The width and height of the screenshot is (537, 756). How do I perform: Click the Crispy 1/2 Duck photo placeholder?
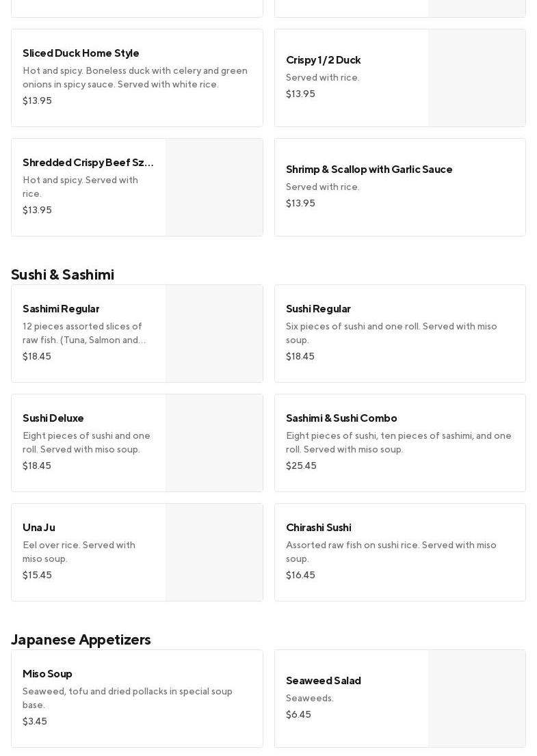(x=476, y=78)
